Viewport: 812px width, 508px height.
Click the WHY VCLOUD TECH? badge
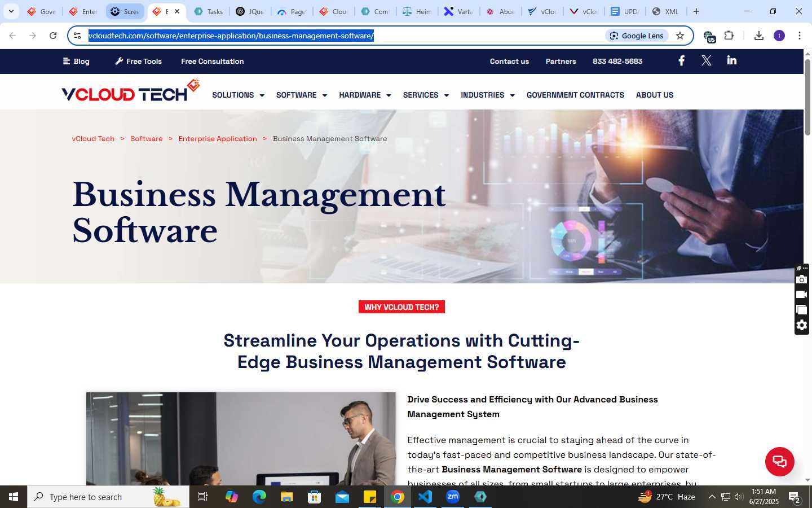point(401,307)
